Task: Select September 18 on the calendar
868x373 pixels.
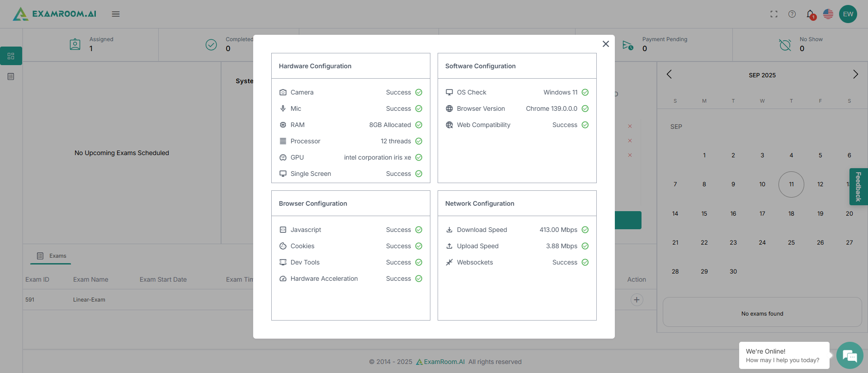Action: click(x=791, y=213)
